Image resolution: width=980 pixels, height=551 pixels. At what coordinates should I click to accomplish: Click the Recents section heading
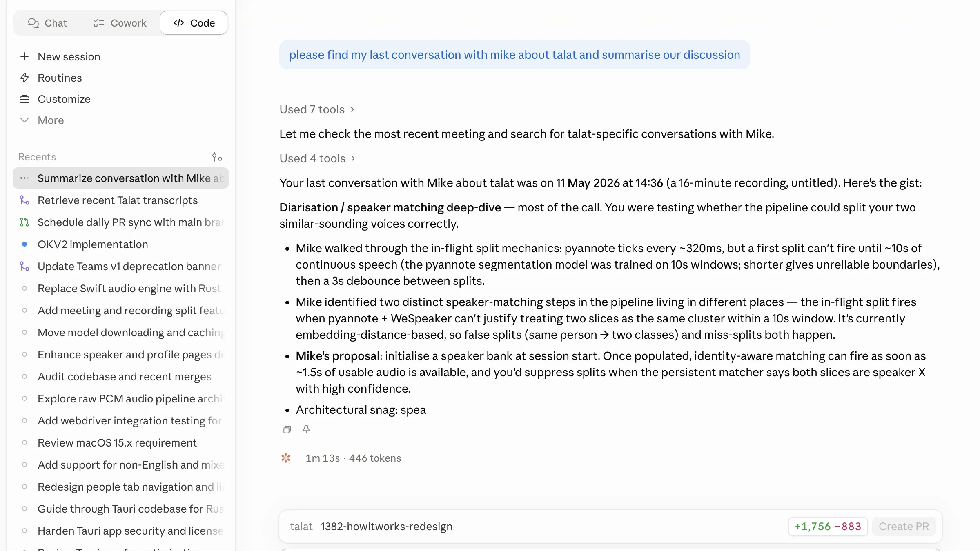37,157
